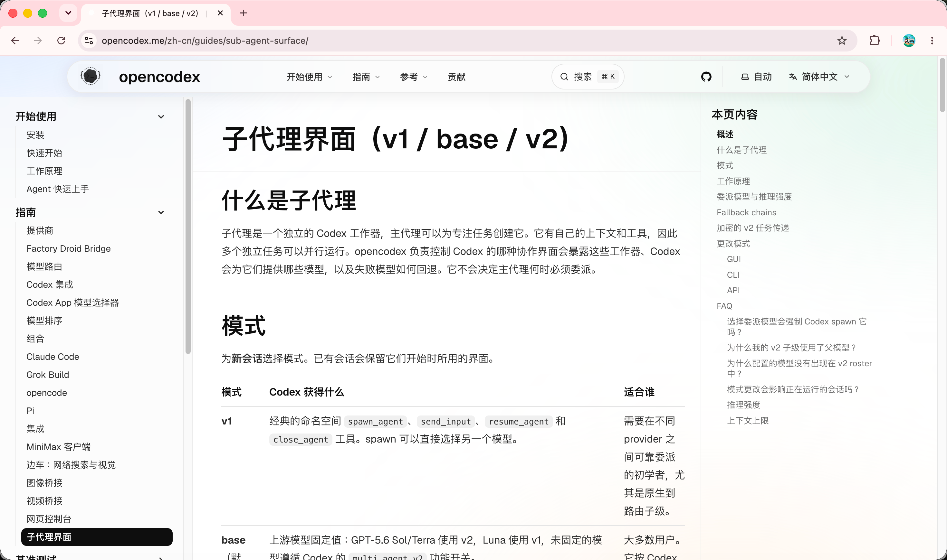Go forward in browser history
This screenshot has height=560, width=947.
[38, 41]
